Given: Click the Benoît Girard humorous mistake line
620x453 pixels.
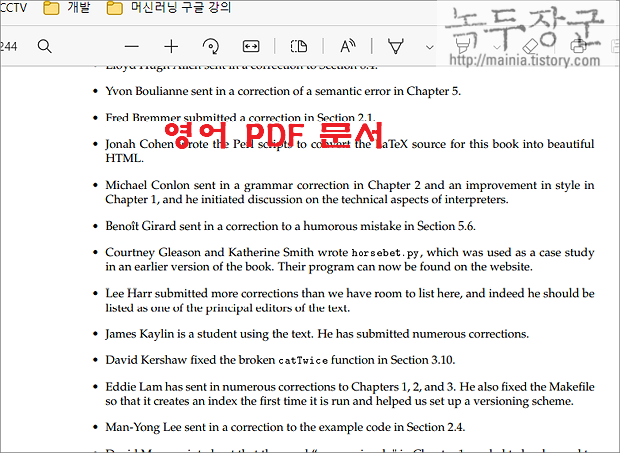Looking at the screenshot, I should click(x=290, y=226).
